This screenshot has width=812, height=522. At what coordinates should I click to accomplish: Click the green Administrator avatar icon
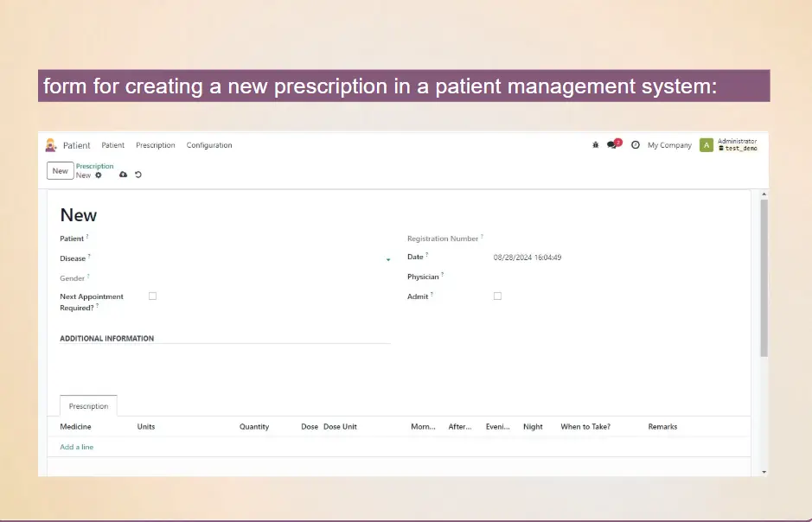(x=707, y=145)
